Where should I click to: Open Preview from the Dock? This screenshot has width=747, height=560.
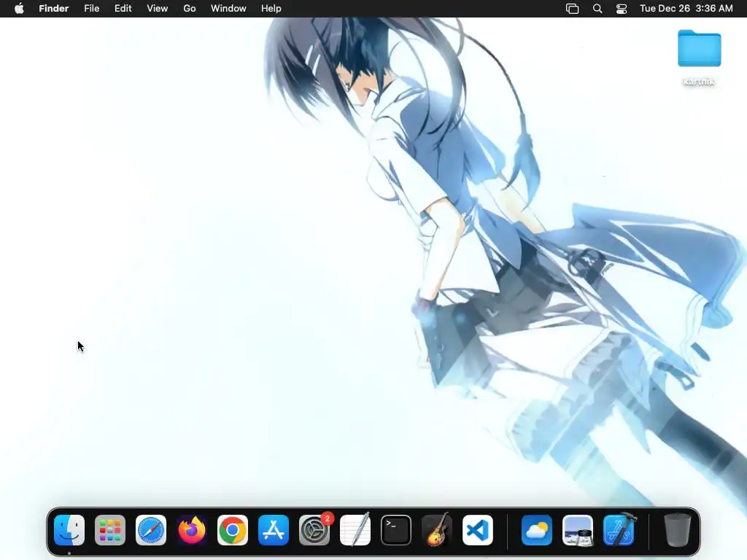578,530
